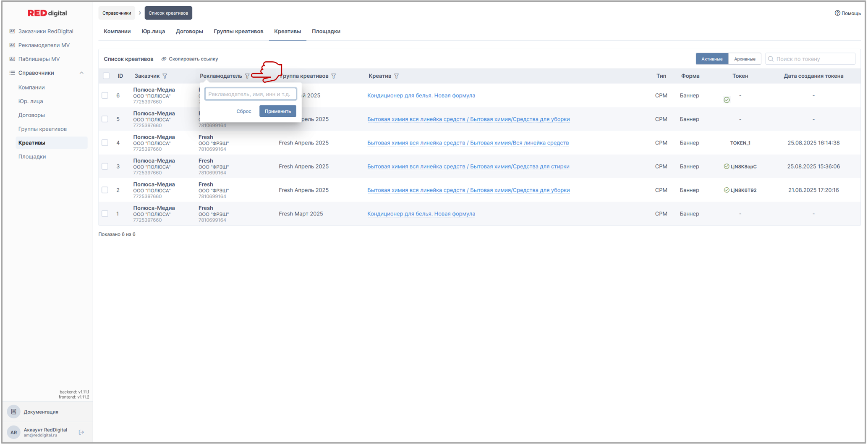Screen dimensions: 868x444
Task: Click the filter icon next to Группа креативов
Action: [x=334, y=76]
